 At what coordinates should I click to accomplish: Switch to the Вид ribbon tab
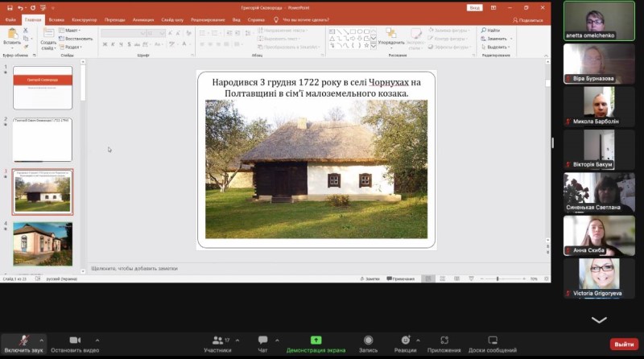click(x=236, y=19)
